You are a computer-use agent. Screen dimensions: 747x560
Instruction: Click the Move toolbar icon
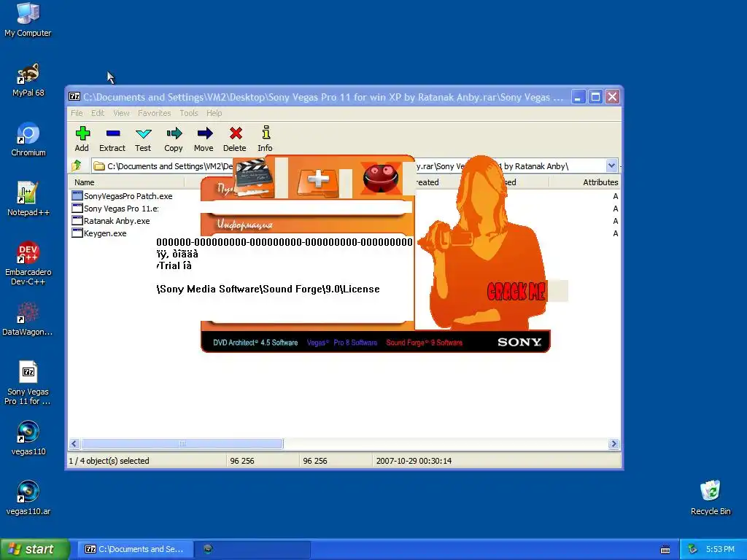pyautogui.click(x=204, y=139)
